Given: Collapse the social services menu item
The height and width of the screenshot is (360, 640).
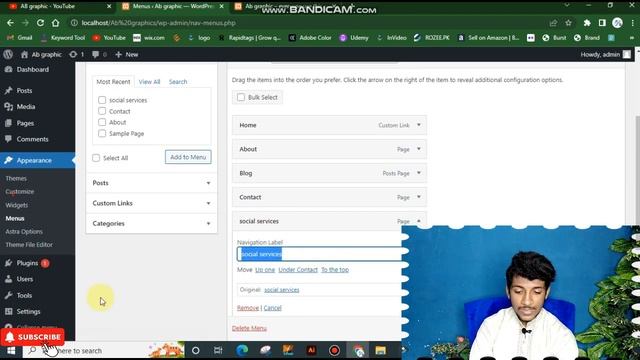Looking at the screenshot, I should coord(419,221).
